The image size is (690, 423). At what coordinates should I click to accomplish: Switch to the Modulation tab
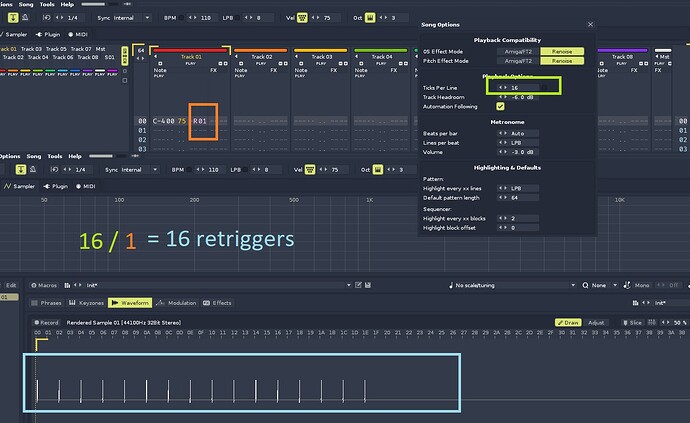[x=177, y=303]
